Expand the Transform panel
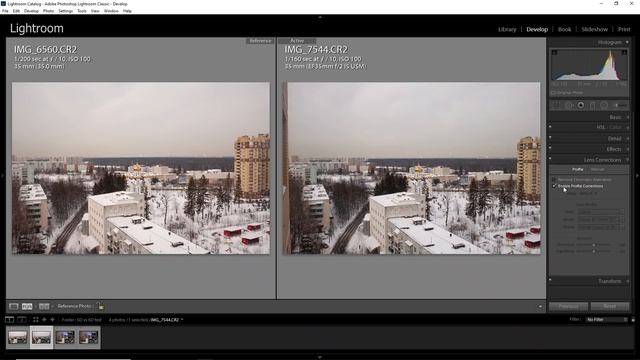Screen dimensions: 640x360 (627, 281)
